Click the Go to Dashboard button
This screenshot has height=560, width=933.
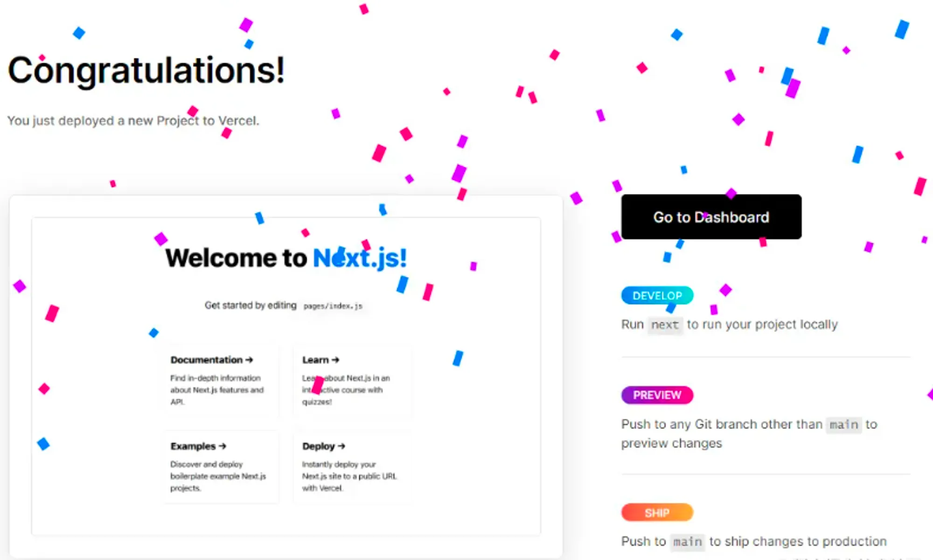tap(711, 217)
